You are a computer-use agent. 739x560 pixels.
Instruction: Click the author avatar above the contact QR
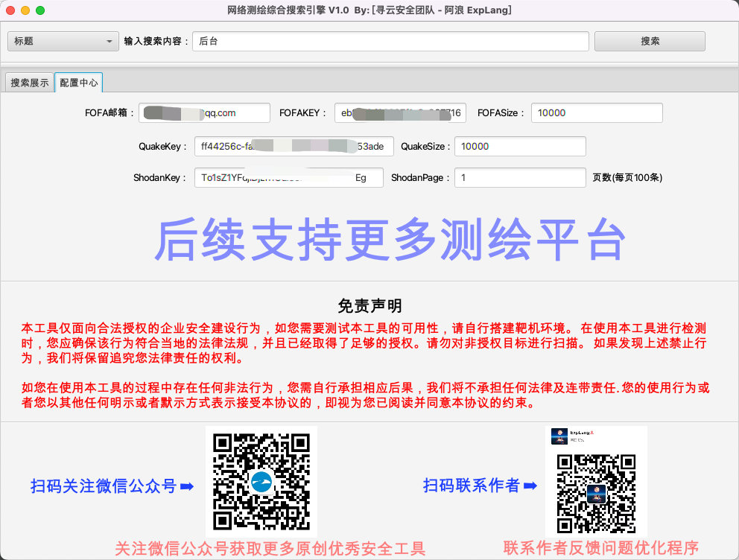(x=559, y=436)
